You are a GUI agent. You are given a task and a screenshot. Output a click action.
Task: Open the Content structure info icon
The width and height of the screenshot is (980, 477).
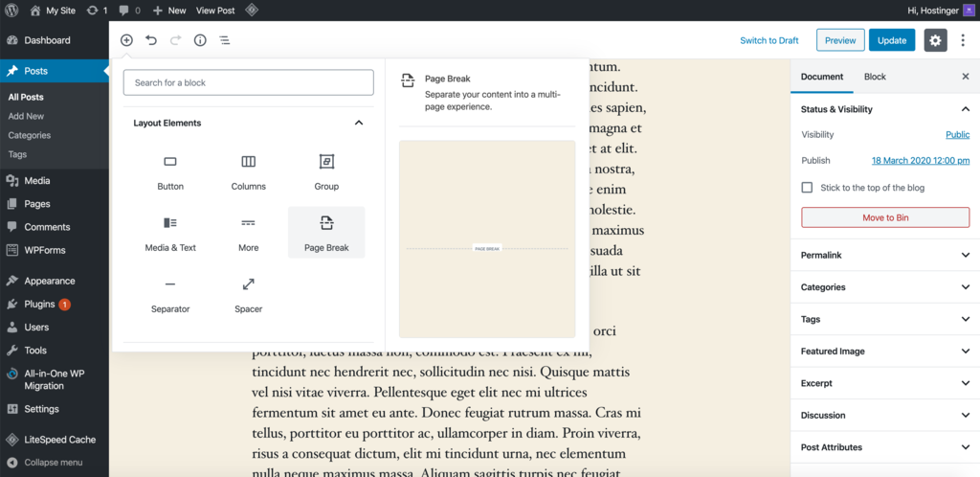(200, 40)
